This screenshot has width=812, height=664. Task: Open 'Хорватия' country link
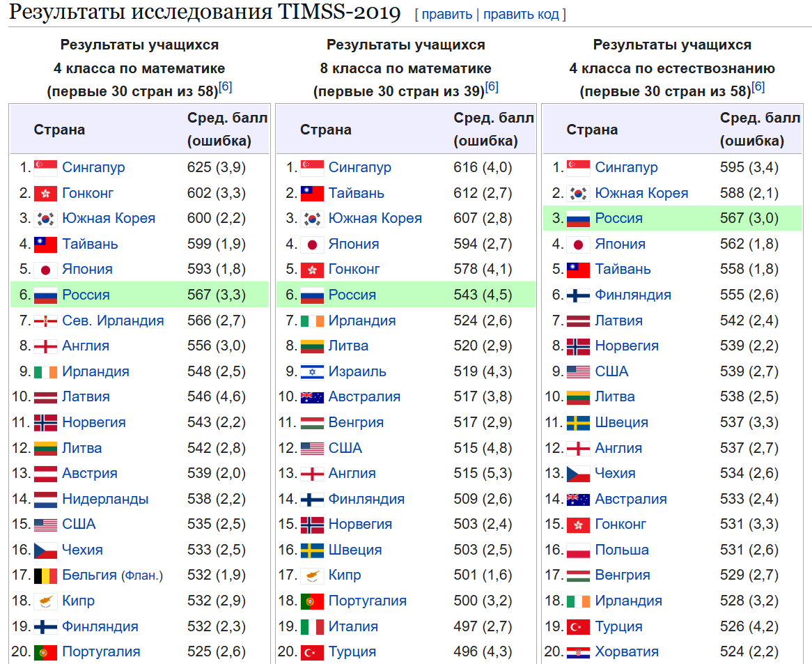627,651
